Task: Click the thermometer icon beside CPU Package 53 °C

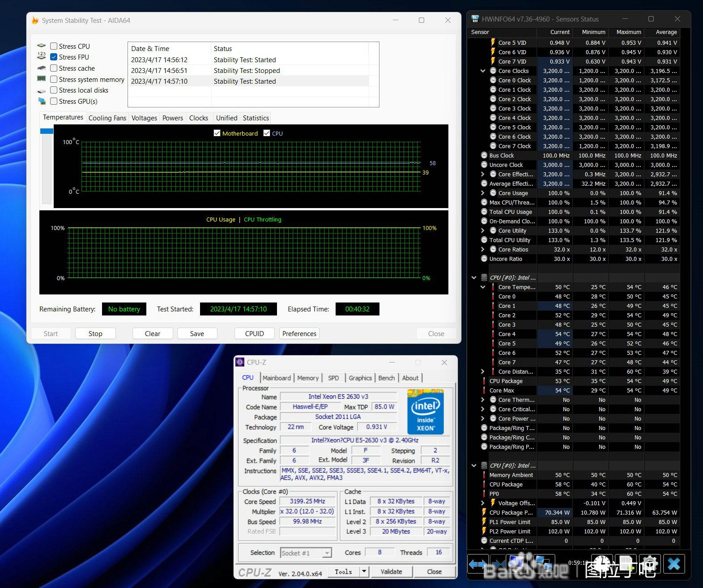Action: coord(484,381)
